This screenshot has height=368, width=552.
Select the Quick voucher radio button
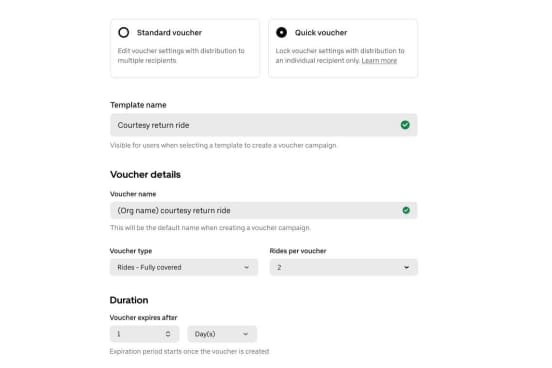tap(281, 32)
